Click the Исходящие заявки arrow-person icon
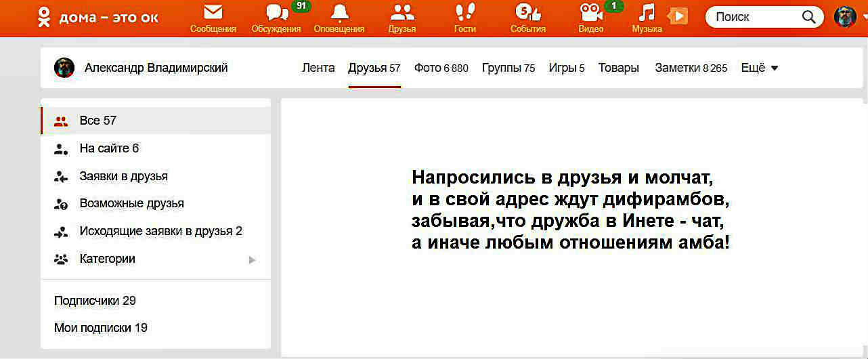The height and width of the screenshot is (359, 868). click(x=61, y=232)
